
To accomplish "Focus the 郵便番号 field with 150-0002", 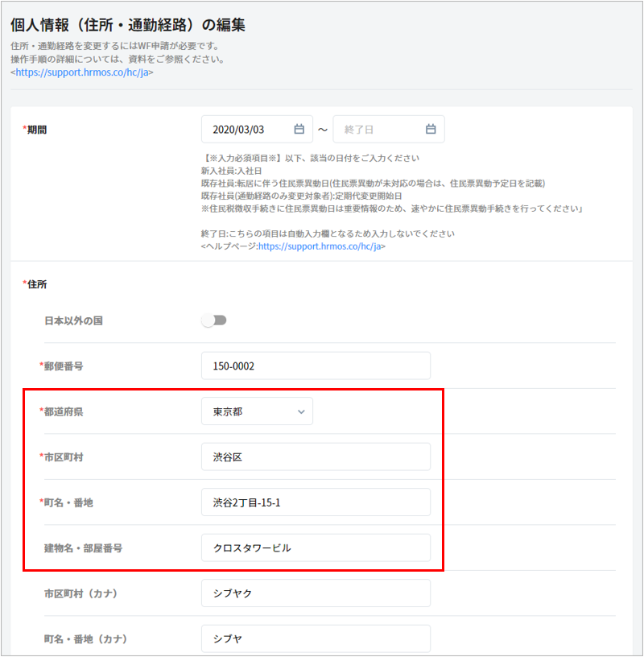I will pyautogui.click(x=316, y=366).
